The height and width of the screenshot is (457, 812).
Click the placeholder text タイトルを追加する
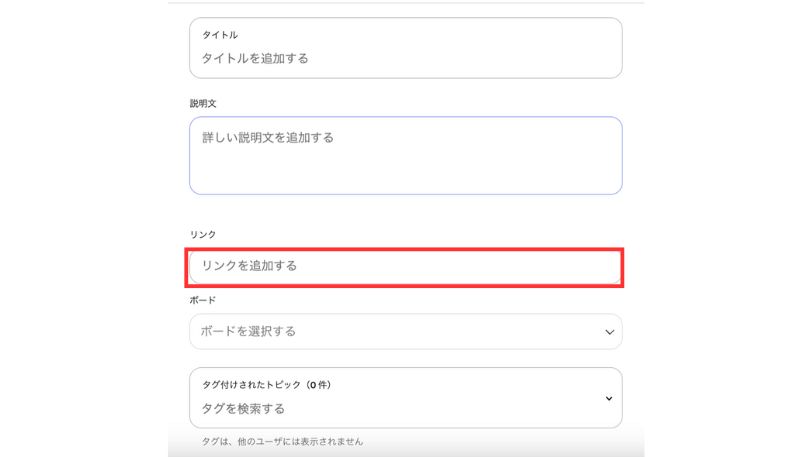(x=255, y=58)
